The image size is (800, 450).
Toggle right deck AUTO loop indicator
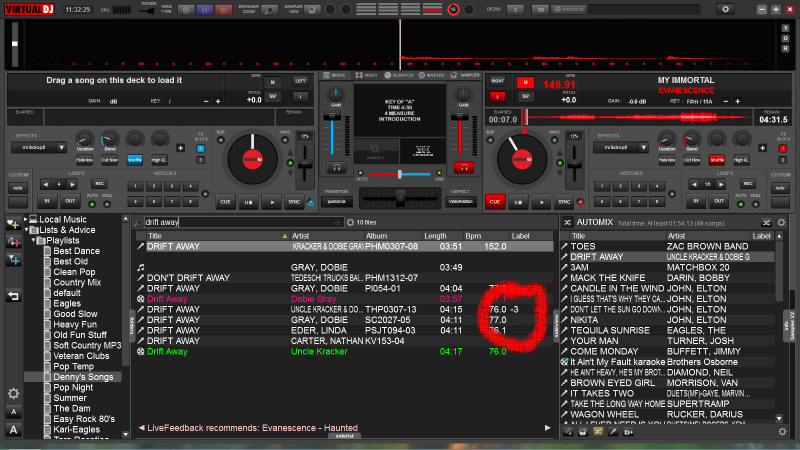click(741, 205)
